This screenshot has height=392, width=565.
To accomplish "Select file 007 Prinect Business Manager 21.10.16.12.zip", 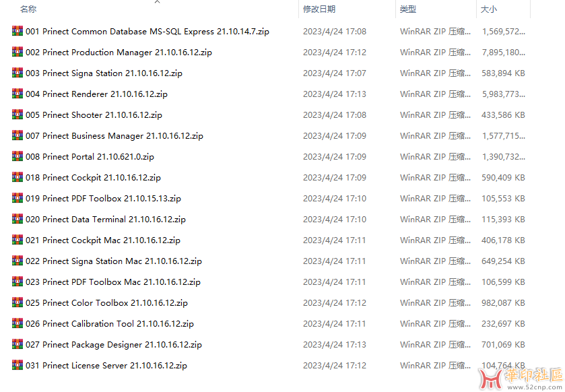I will click(x=114, y=136).
